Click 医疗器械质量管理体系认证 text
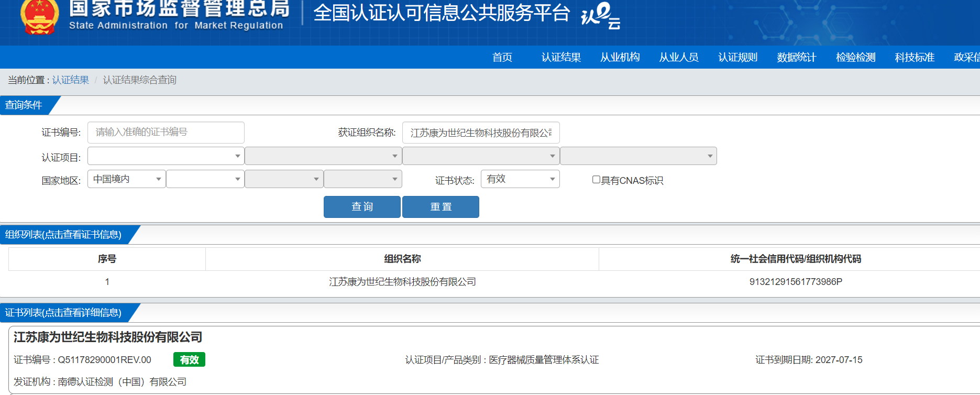 pos(544,360)
